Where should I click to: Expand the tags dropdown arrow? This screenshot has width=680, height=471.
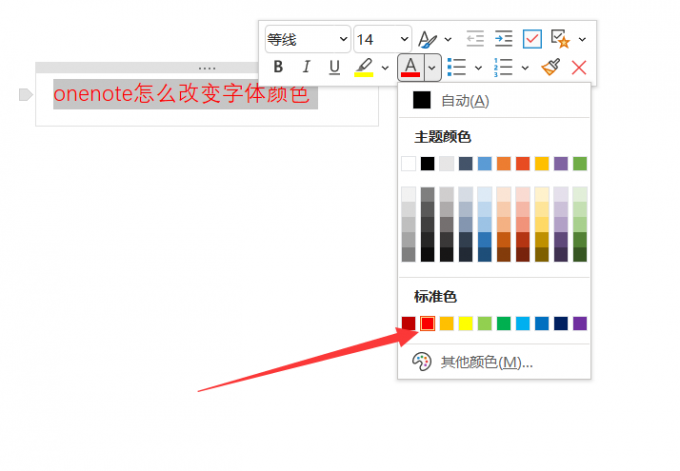[582, 39]
